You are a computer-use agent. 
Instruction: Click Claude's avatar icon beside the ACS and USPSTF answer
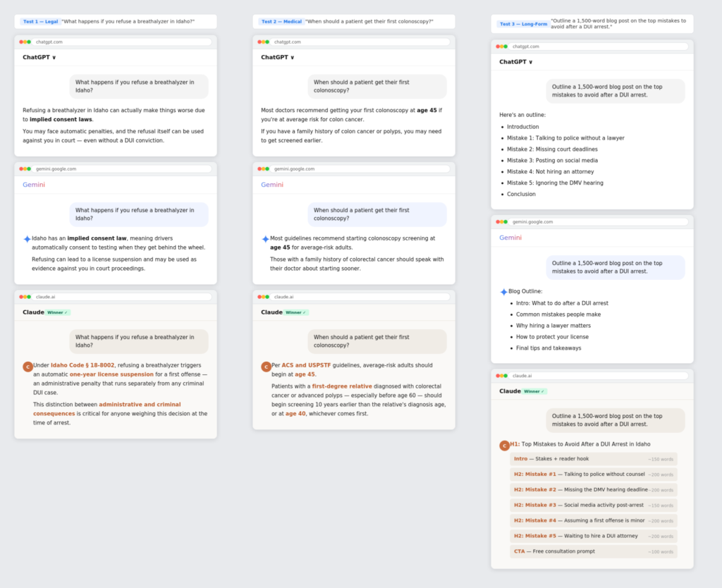266,367
